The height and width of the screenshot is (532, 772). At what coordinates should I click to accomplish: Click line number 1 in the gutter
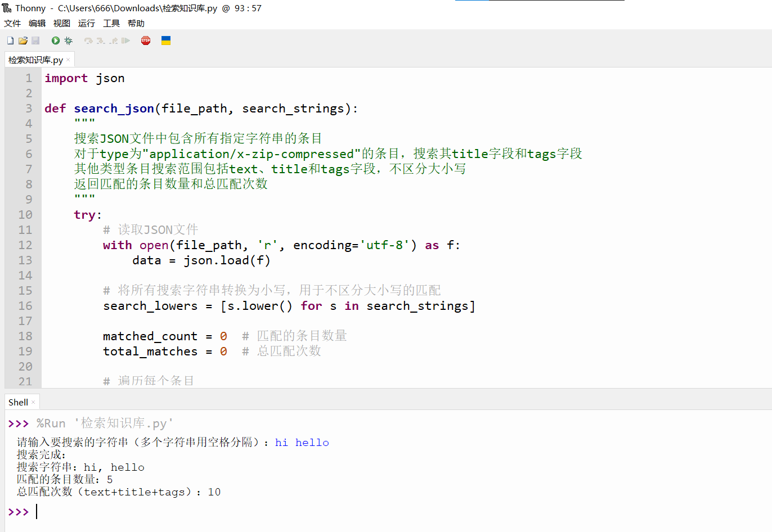(x=29, y=78)
